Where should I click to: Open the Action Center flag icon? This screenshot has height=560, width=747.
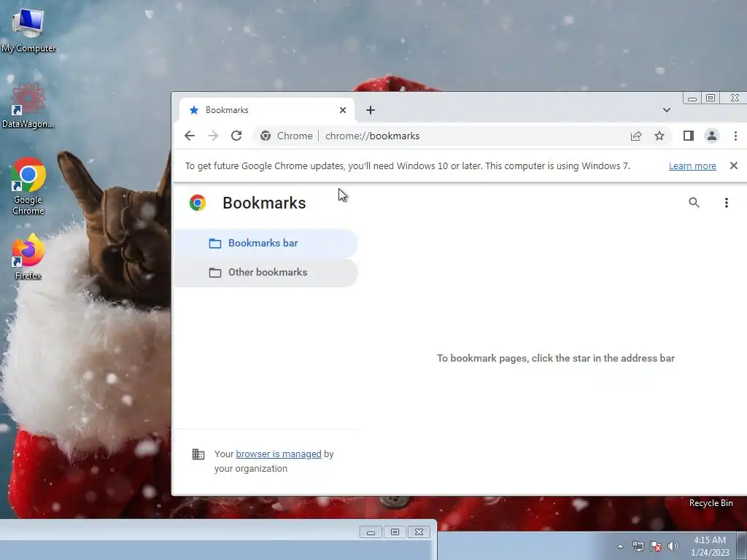pyautogui.click(x=656, y=546)
